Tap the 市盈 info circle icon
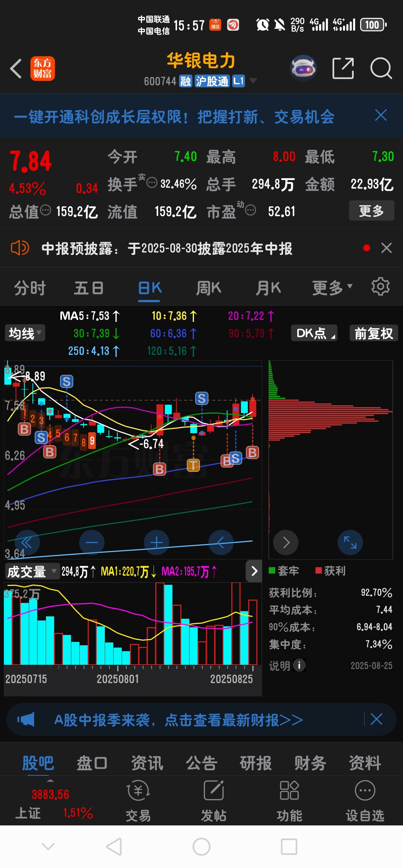403x868 pixels. coord(250,210)
